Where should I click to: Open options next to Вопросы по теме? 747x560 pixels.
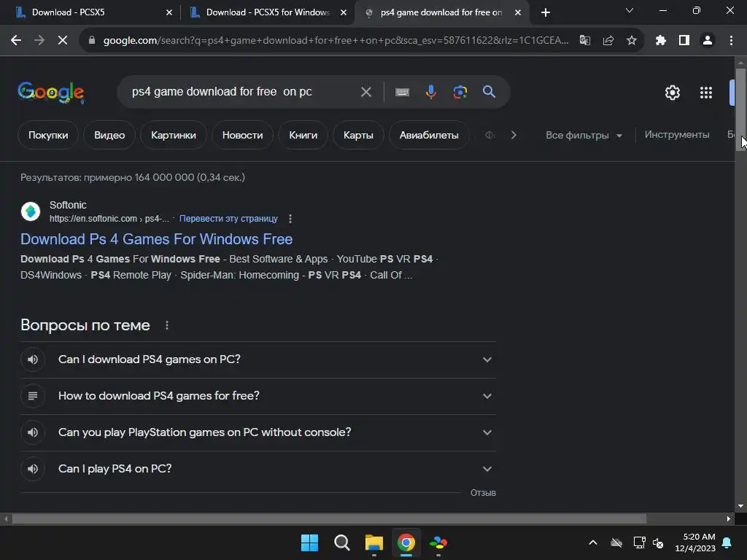167,325
